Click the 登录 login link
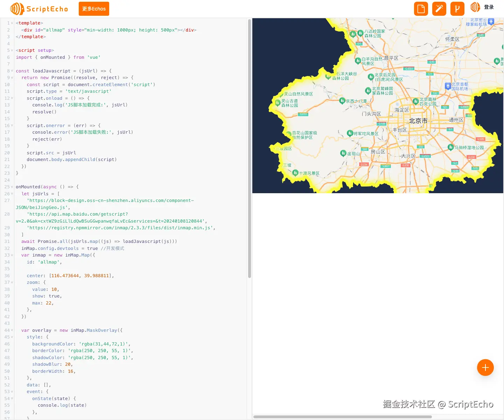Screen dimensions: 504x420 (489, 7)
